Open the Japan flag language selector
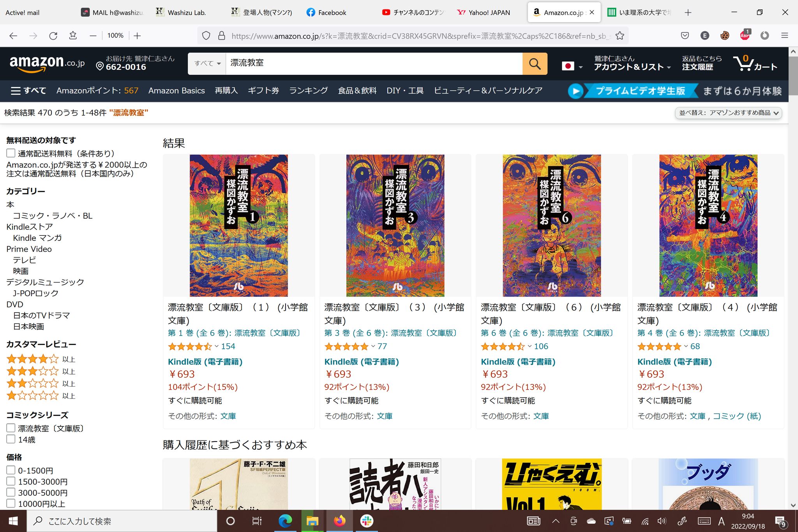Screen dimensions: 798x532 (572, 66)
